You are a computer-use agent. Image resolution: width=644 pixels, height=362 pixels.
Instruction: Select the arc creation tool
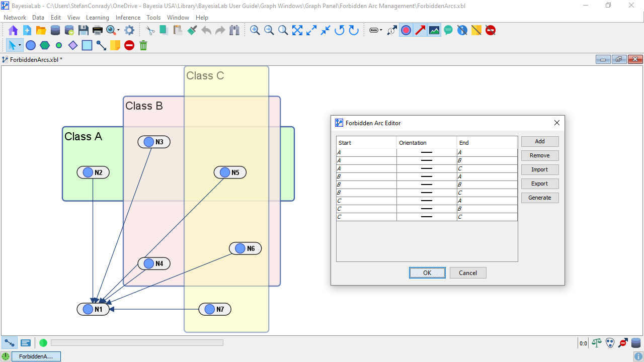[101, 45]
